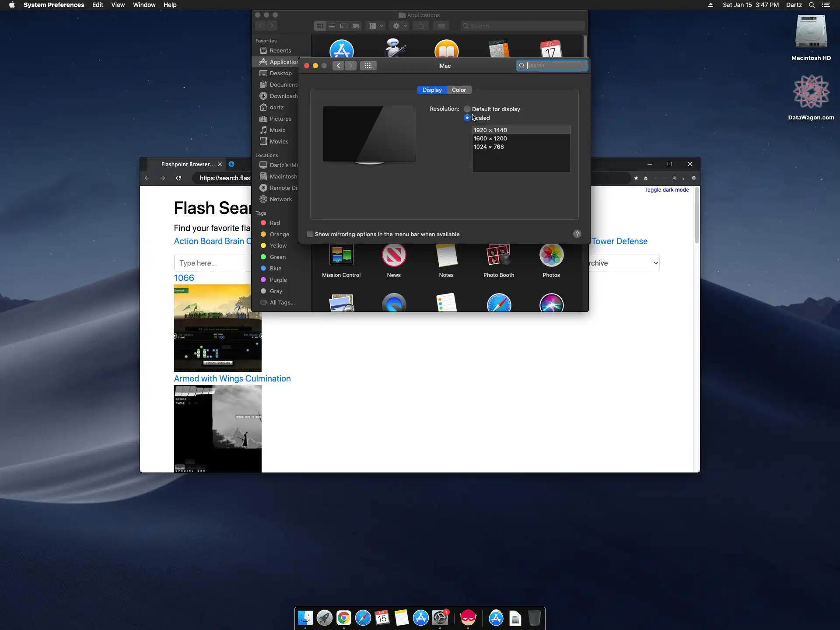Viewport: 840px width, 630px height.
Task: Click Toggle dark mode link
Action: coord(666,190)
